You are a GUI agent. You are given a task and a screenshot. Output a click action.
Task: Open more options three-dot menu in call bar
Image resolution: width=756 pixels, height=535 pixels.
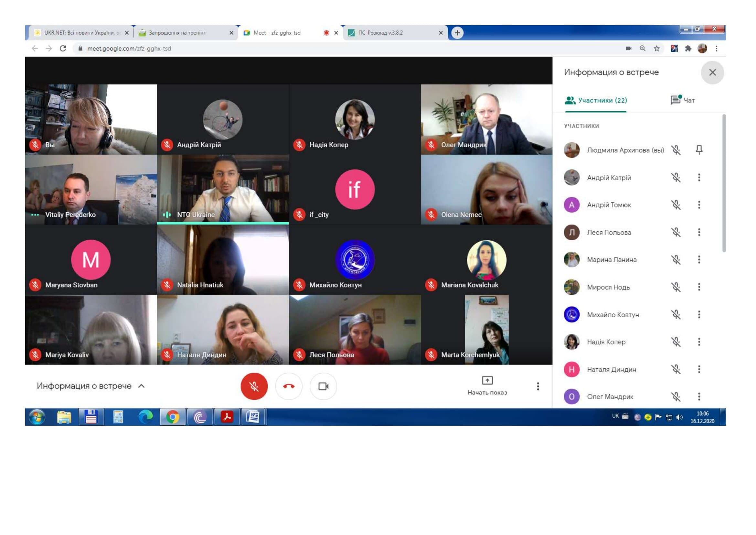point(538,386)
